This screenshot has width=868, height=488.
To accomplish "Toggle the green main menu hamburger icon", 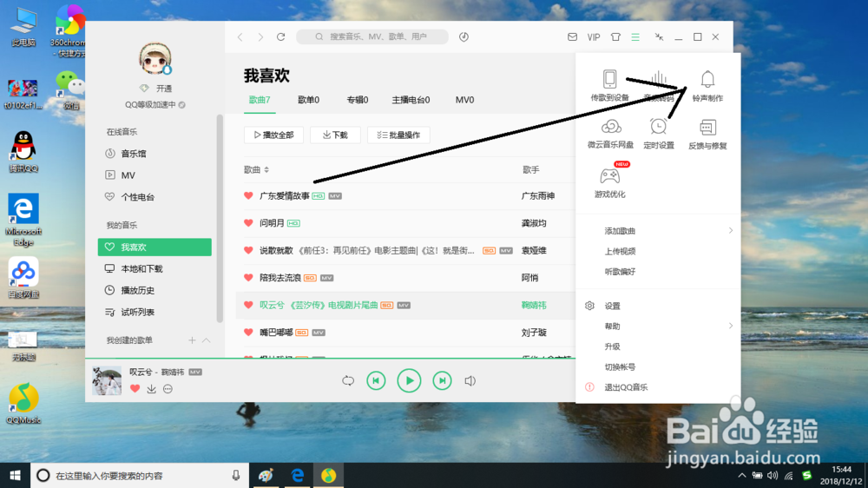I will (x=635, y=37).
